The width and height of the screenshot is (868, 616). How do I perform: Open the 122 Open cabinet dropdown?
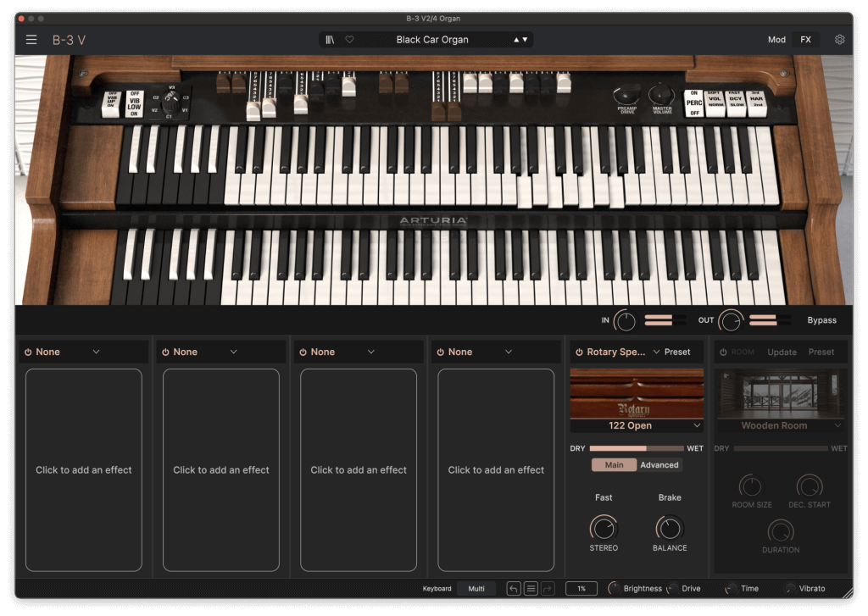tap(637, 425)
